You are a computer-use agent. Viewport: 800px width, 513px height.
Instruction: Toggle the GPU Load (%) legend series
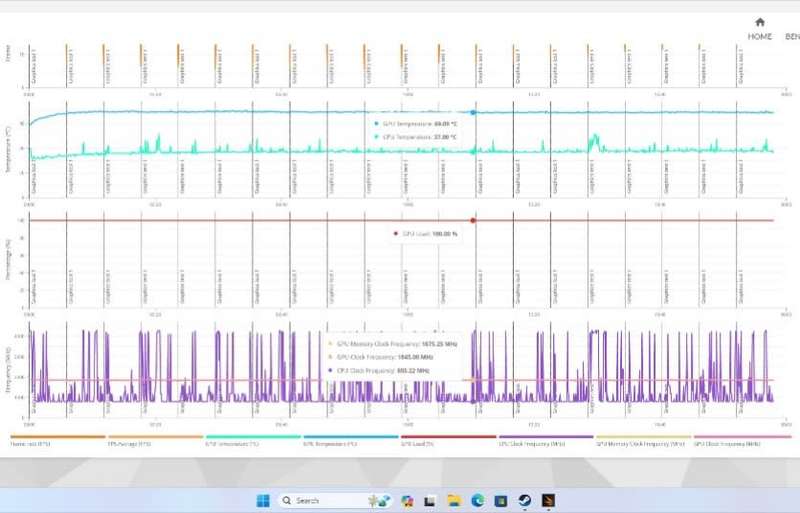pos(448,441)
